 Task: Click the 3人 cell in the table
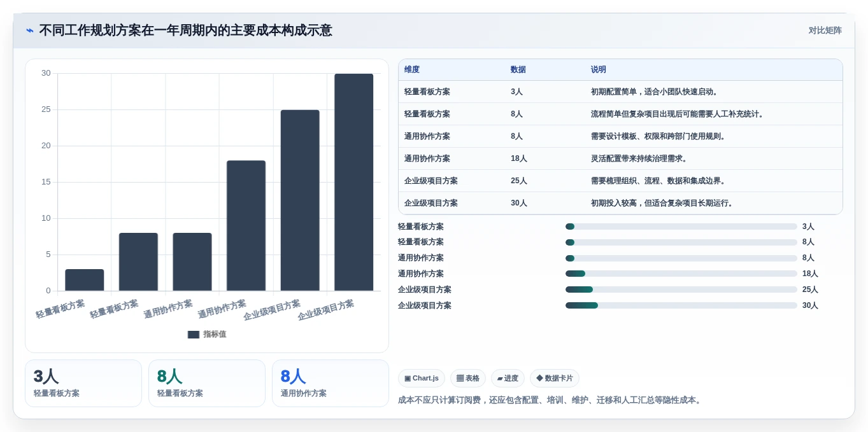point(516,92)
